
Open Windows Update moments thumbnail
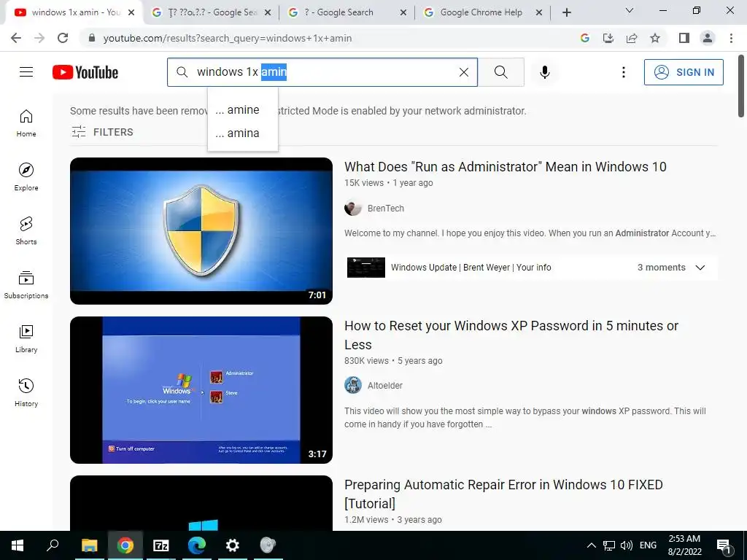pyautogui.click(x=366, y=268)
